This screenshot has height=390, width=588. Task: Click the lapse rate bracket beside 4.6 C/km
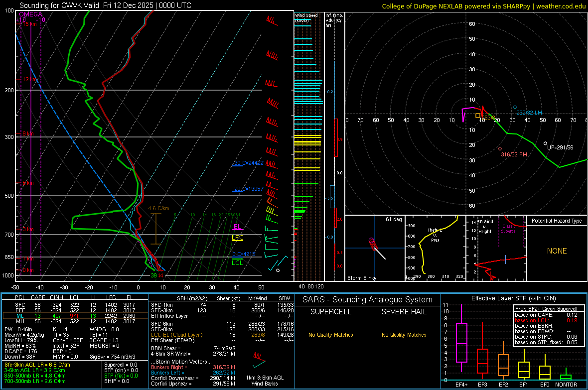pyautogui.click(x=155, y=229)
